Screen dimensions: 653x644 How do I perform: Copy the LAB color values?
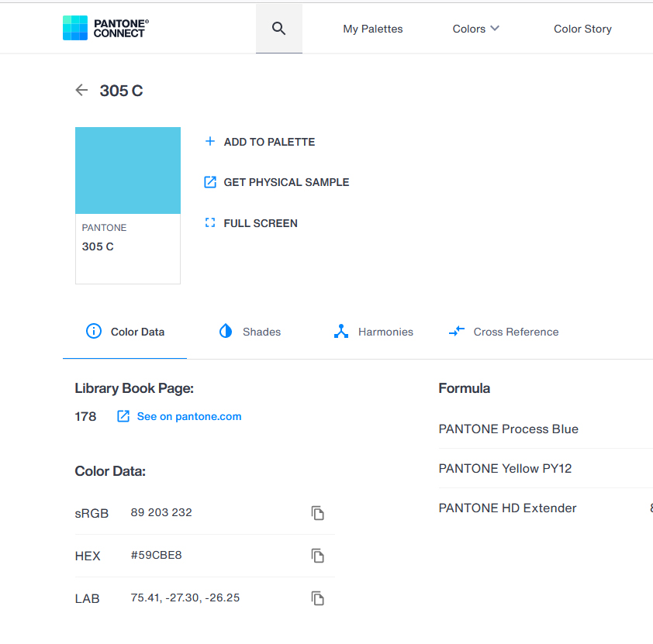tap(317, 598)
